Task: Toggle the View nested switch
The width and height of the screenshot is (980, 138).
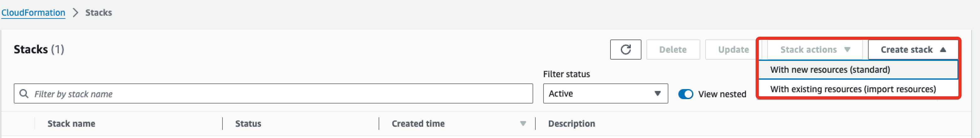Action: (x=686, y=94)
